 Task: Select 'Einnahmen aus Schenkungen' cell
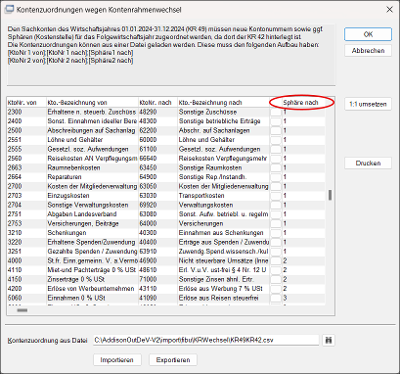pyautogui.click(x=221, y=233)
